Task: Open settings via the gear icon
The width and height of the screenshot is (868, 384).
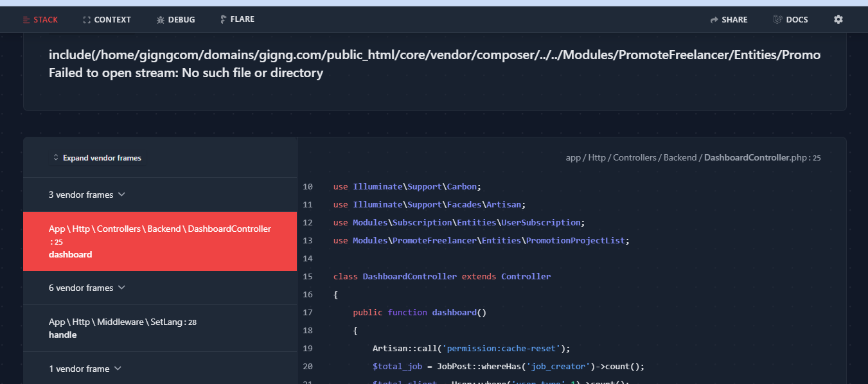Action: click(838, 19)
